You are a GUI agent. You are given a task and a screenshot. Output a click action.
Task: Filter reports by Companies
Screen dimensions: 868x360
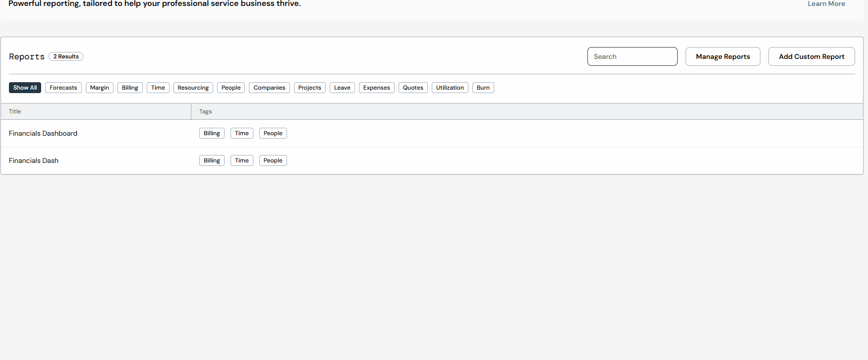(x=269, y=88)
